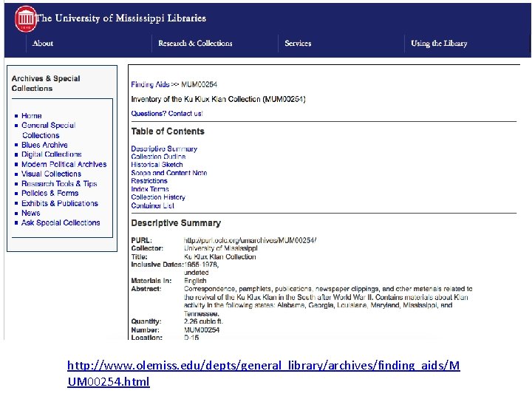Click Questions? Contact us! link
This screenshot has width=532, height=399.
[x=167, y=114]
